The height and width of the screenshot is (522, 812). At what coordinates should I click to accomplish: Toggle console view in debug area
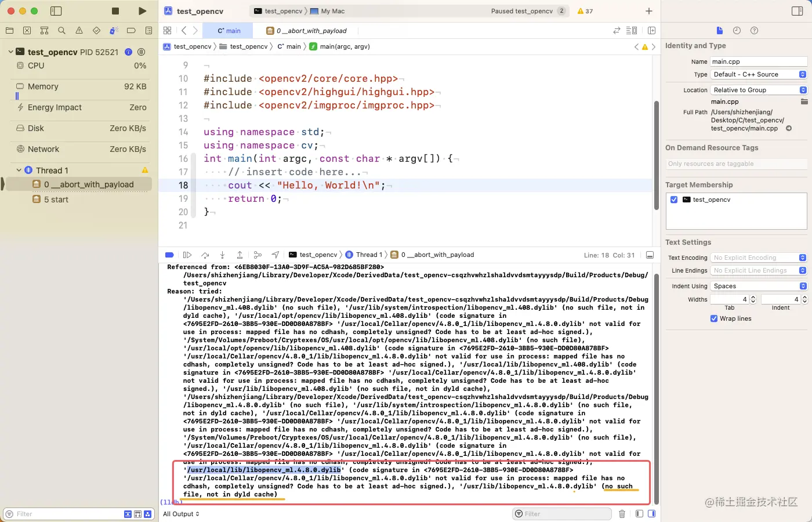651,514
